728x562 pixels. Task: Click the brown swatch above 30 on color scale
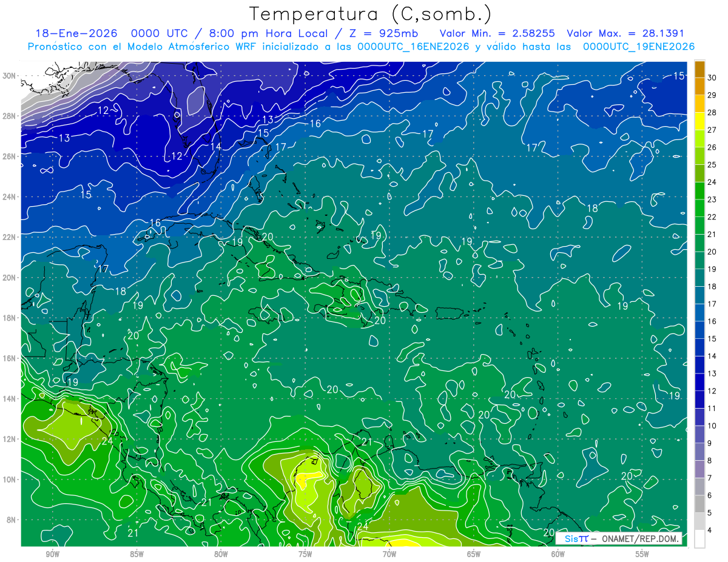click(x=699, y=69)
